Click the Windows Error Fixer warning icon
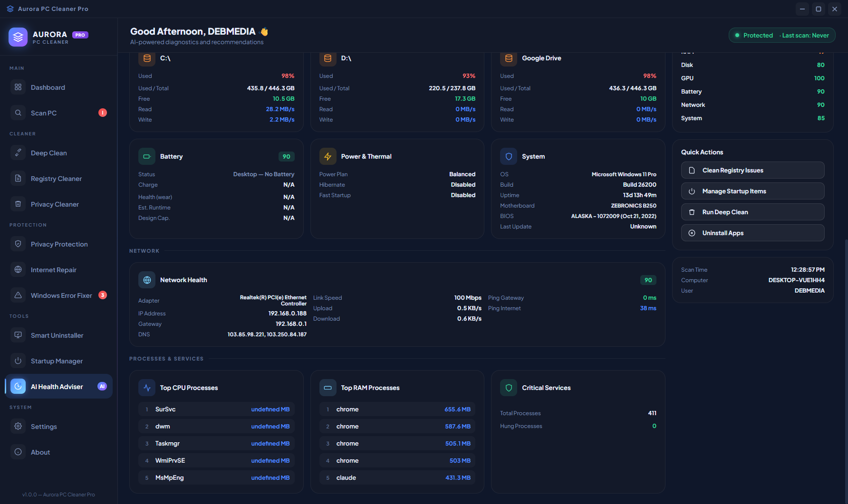848x504 pixels. pos(18,295)
